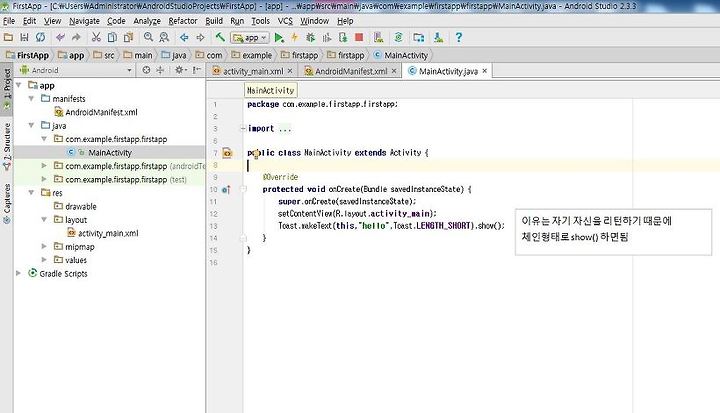
Task: Sync project with Gradle files icon
Action: point(399,37)
